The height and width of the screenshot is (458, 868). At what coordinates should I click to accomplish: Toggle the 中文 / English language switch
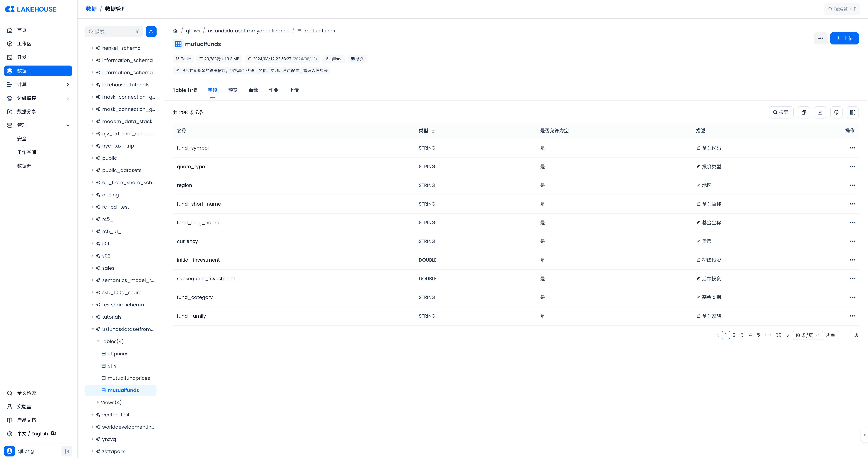tap(33, 434)
